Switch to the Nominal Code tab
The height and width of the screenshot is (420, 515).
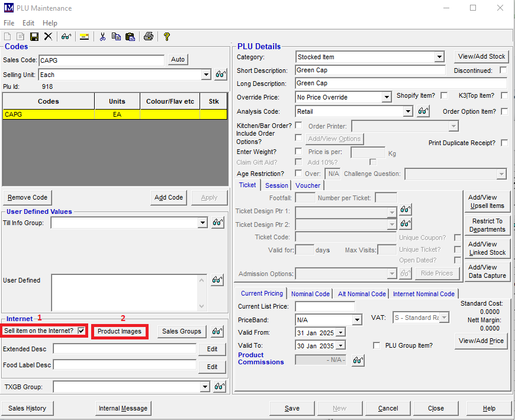pyautogui.click(x=310, y=294)
